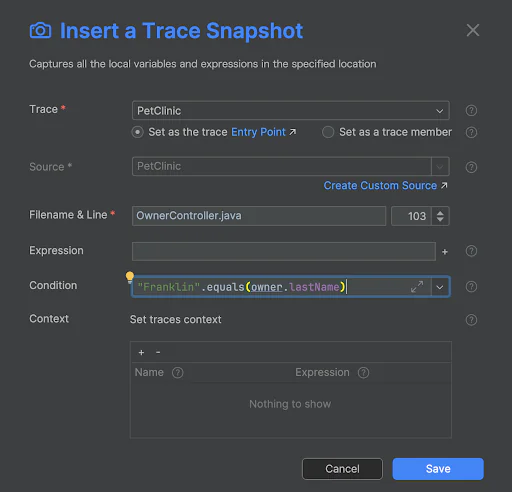The width and height of the screenshot is (512, 492).
Task: Open help for the Expression field
Action: coord(471,251)
